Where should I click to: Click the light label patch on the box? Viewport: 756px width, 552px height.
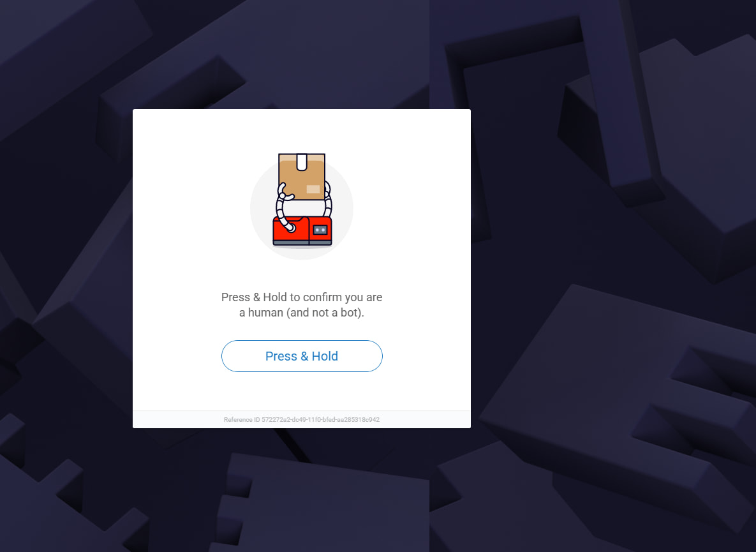coord(313,189)
